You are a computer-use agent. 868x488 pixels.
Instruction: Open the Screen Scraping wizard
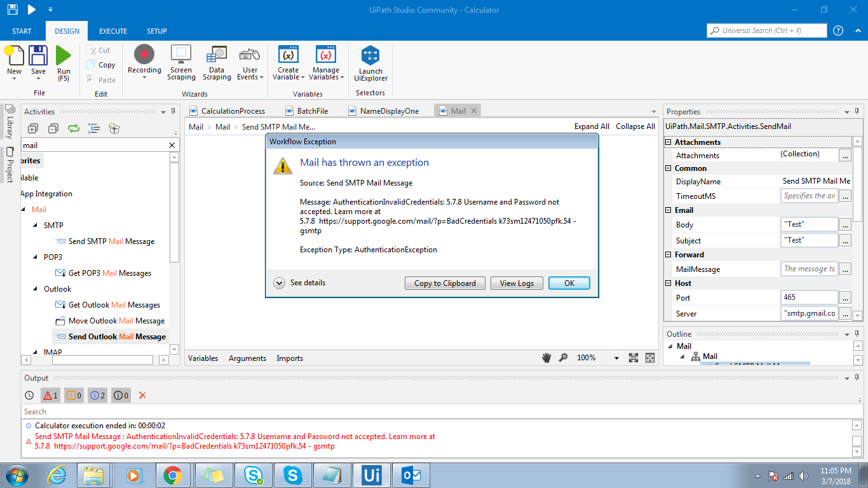[181, 62]
